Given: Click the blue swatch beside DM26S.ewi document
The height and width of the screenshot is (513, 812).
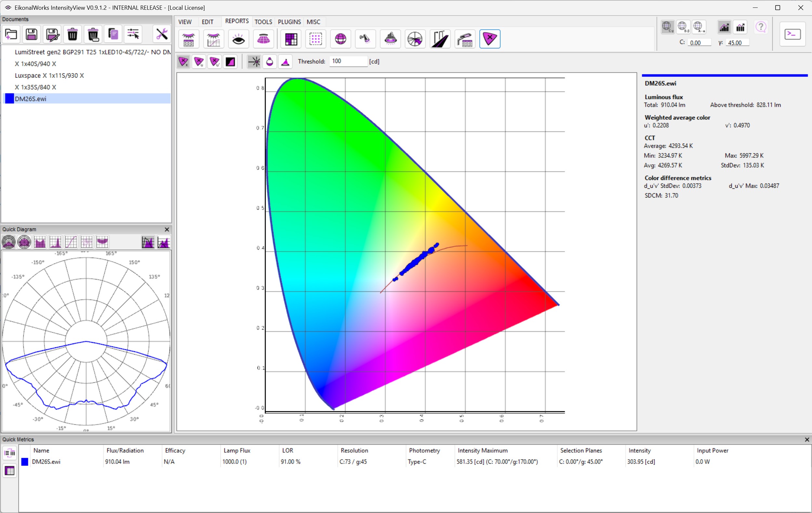Looking at the screenshot, I should coord(9,99).
